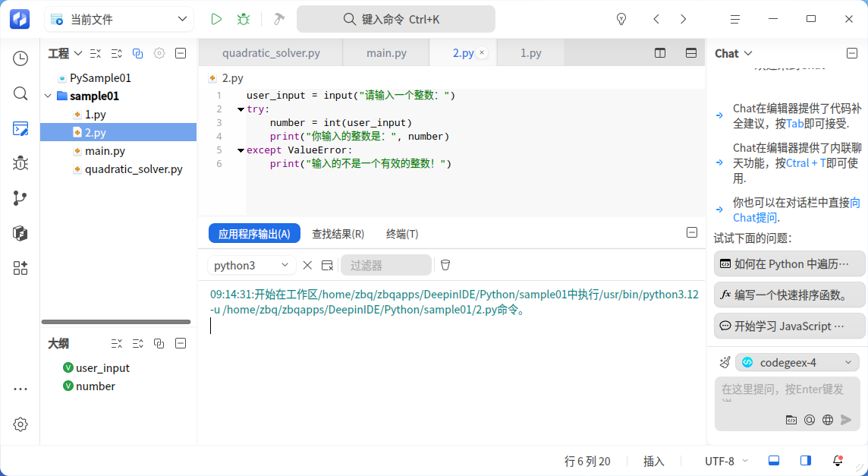868x476 pixels.
Task: Open the recent history clock sidebar icon
Action: (20, 58)
